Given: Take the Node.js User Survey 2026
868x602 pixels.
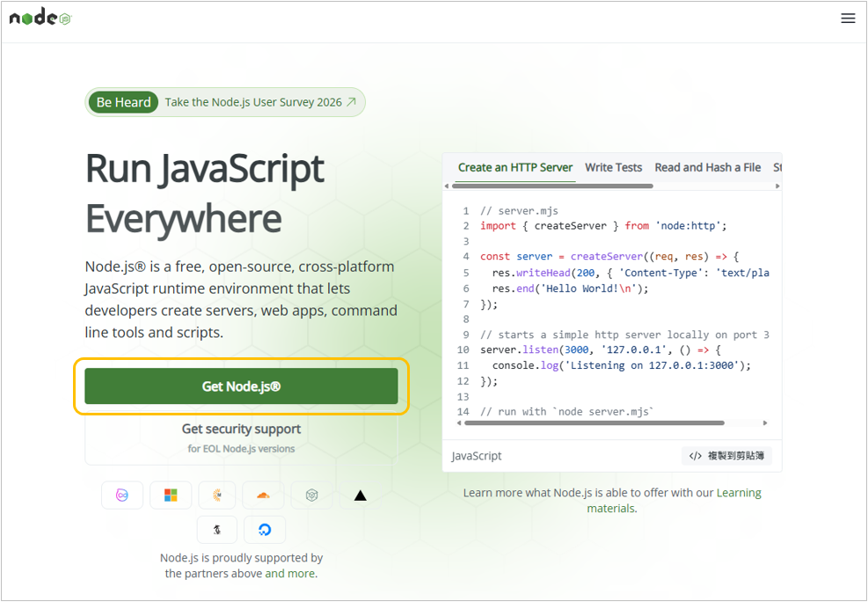Looking at the screenshot, I should [225, 102].
